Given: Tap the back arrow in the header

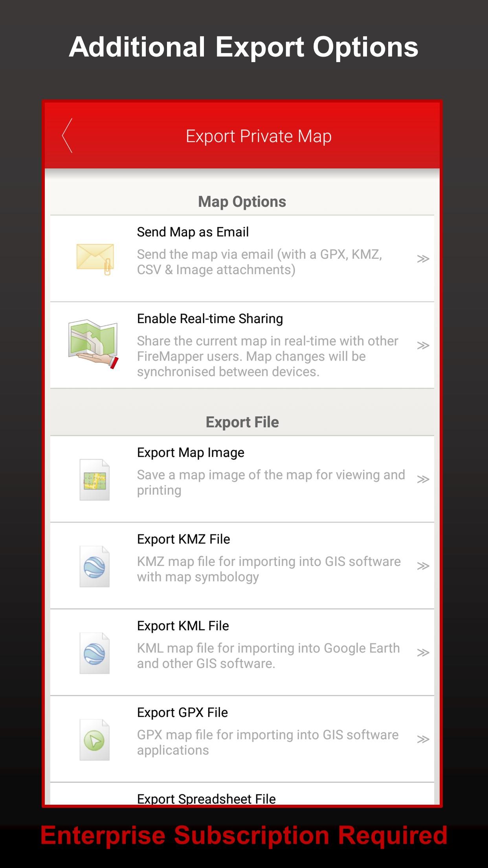Looking at the screenshot, I should [x=67, y=136].
